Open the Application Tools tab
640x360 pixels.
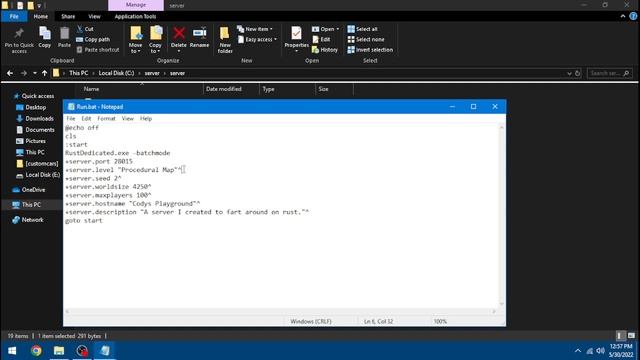135,16
